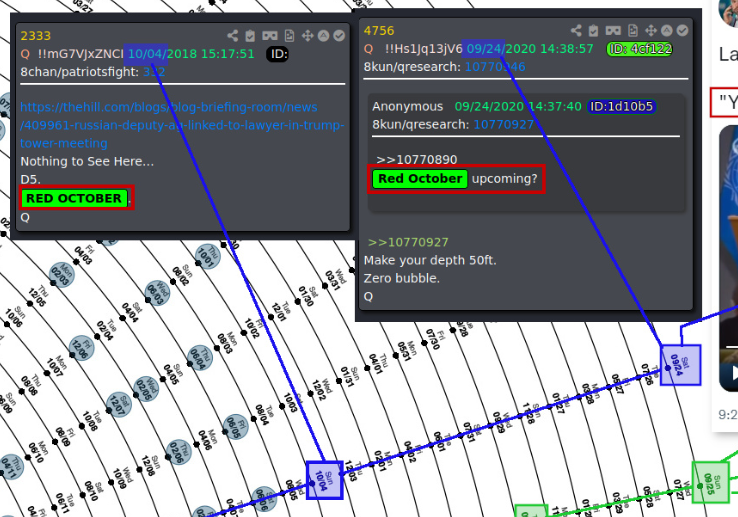Click Sun 08/02 date node
The height and width of the screenshot is (517, 738).
click(173, 282)
